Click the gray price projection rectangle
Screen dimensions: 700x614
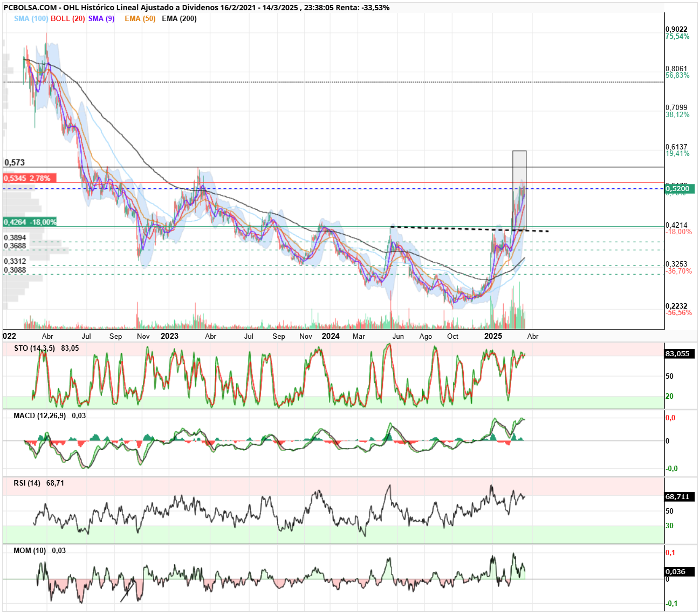[x=519, y=190]
